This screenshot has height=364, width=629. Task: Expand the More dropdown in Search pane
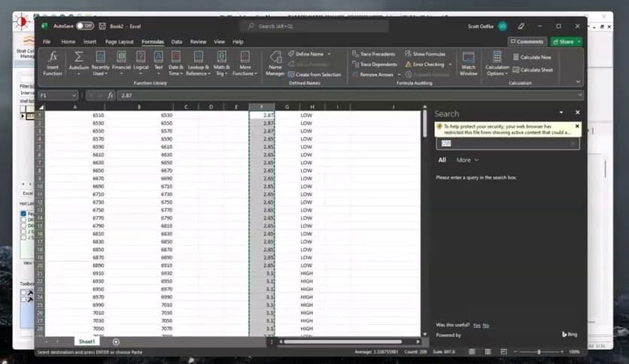click(x=468, y=160)
